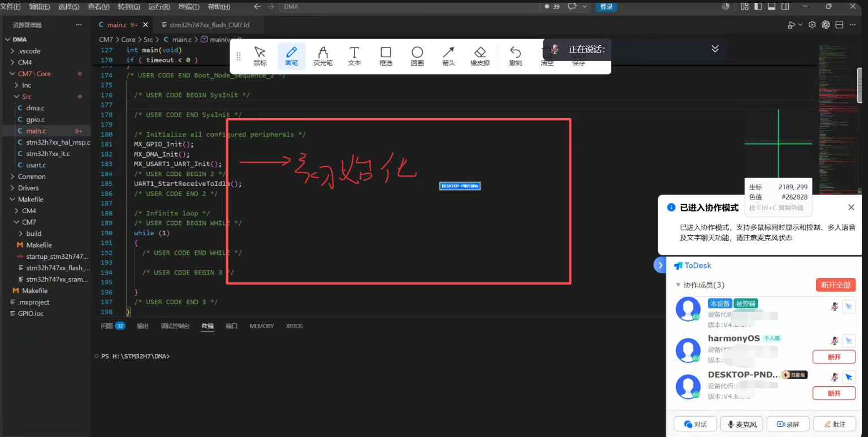
Task: Switch to the MEMORY panel tab
Action: coord(262,326)
